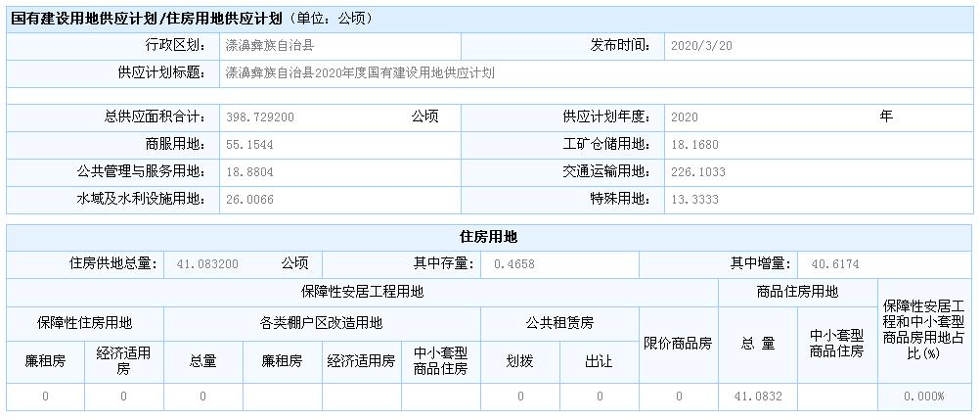The height and width of the screenshot is (420, 980).
Task: Click the 0 value under 限价商品房
Action: [679, 397]
